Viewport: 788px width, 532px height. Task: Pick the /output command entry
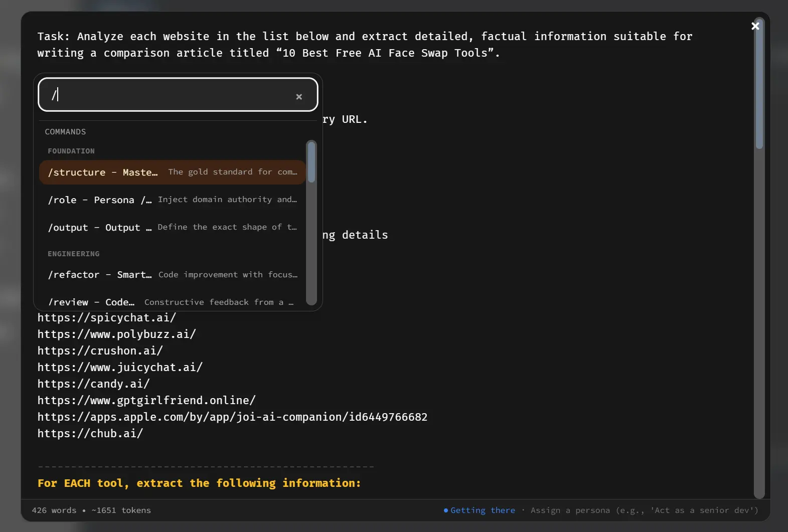172,228
